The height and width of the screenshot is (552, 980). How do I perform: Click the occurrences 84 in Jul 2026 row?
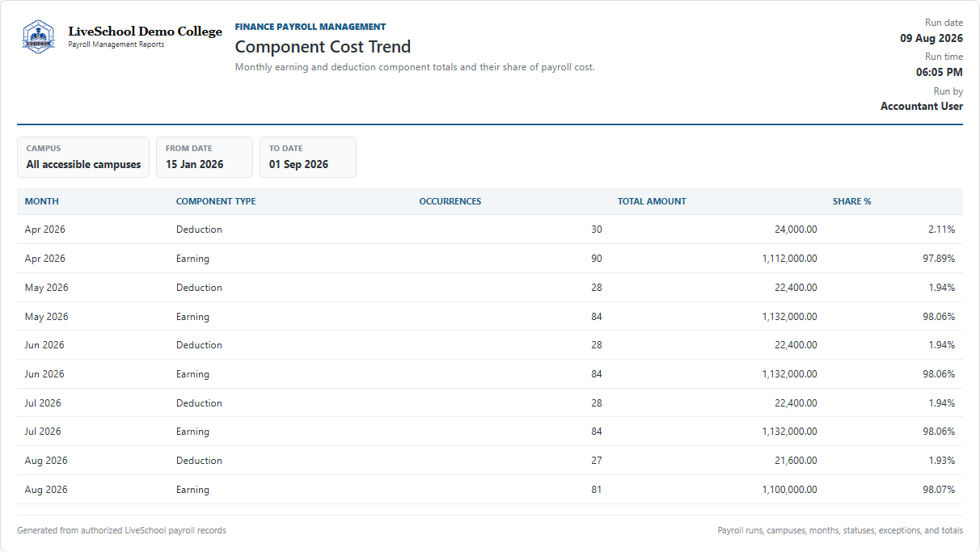(x=597, y=432)
